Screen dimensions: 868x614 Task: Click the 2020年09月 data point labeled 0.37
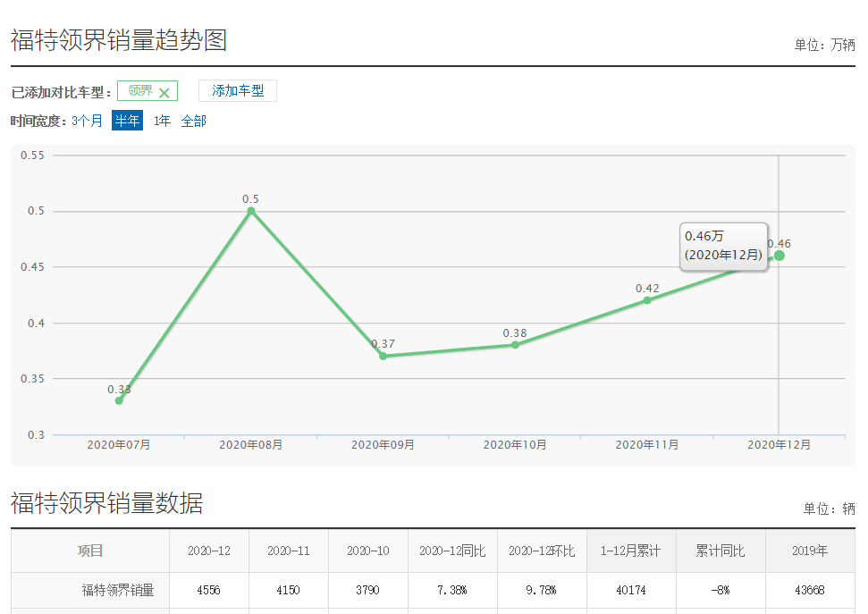[383, 356]
